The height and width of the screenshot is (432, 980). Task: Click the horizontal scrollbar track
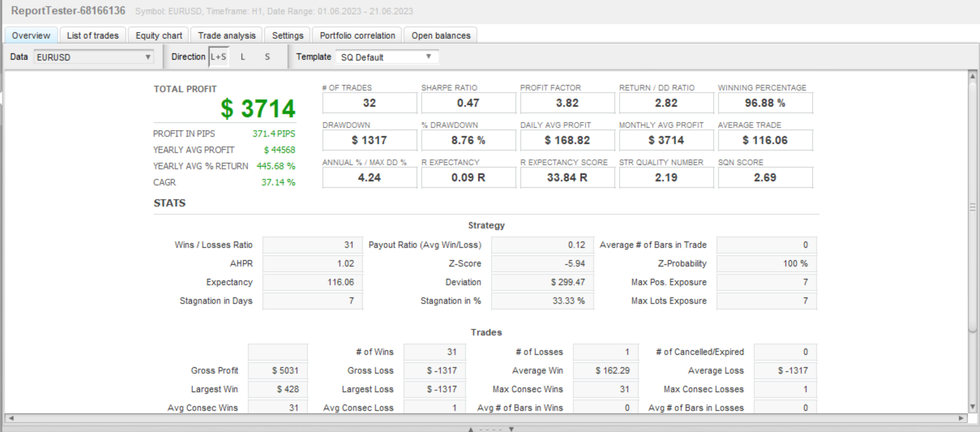click(x=486, y=418)
